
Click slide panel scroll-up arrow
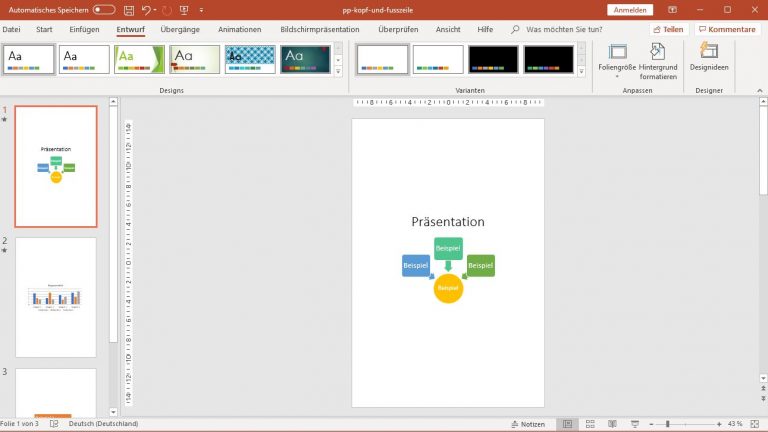(113, 101)
